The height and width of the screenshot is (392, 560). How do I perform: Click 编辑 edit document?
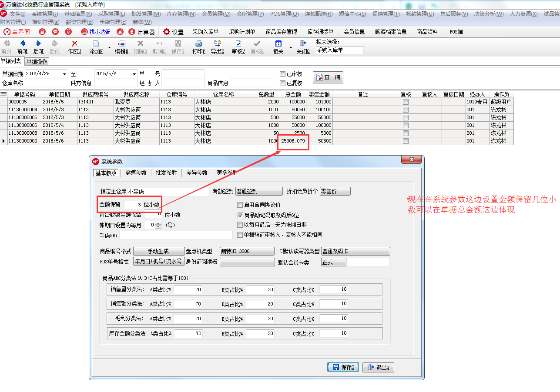pos(121,47)
